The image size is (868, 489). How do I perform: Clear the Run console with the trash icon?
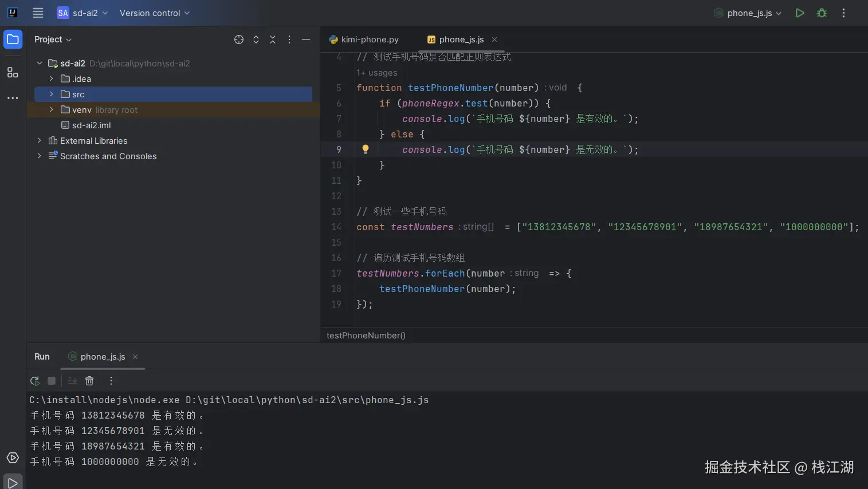pyautogui.click(x=89, y=381)
